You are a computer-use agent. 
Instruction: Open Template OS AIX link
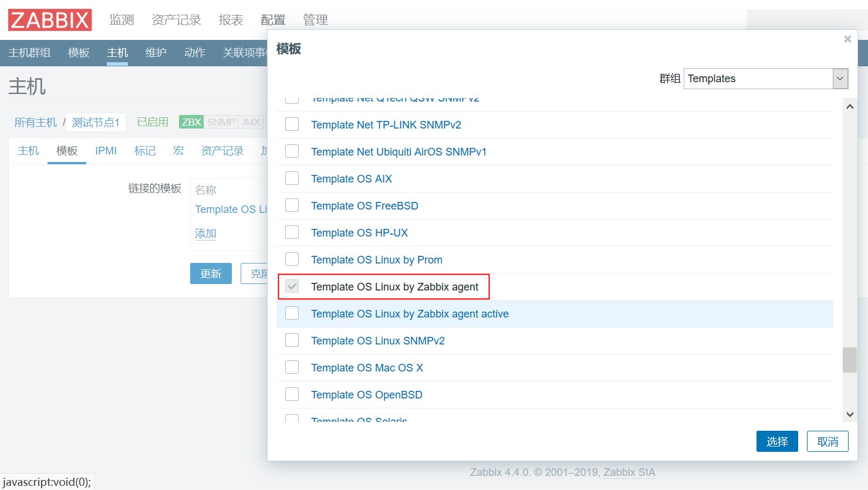352,179
